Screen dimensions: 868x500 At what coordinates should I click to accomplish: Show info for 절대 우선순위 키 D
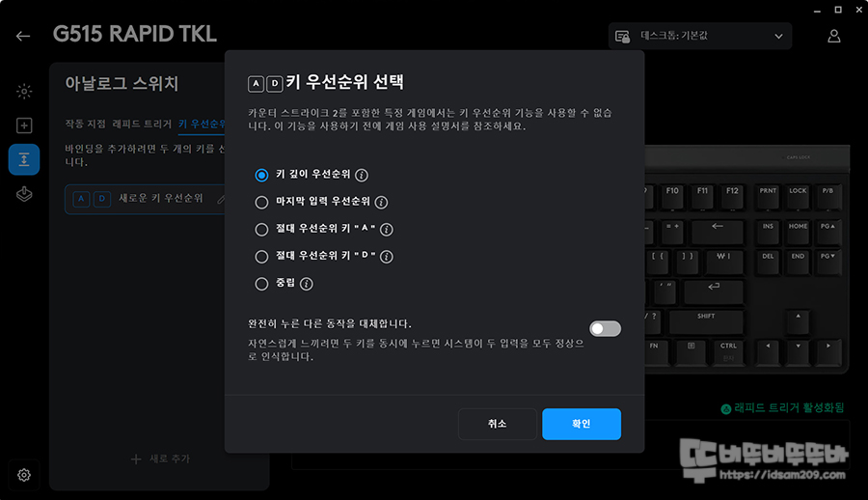387,257
